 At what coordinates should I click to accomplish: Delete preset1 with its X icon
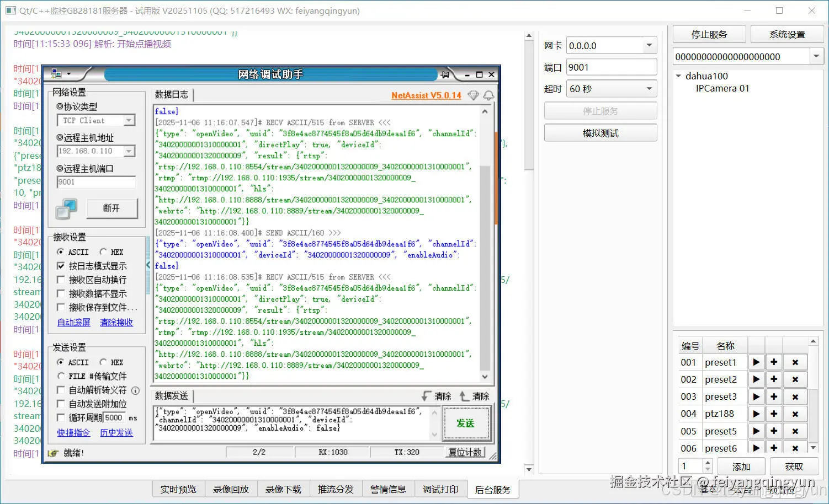pos(795,362)
